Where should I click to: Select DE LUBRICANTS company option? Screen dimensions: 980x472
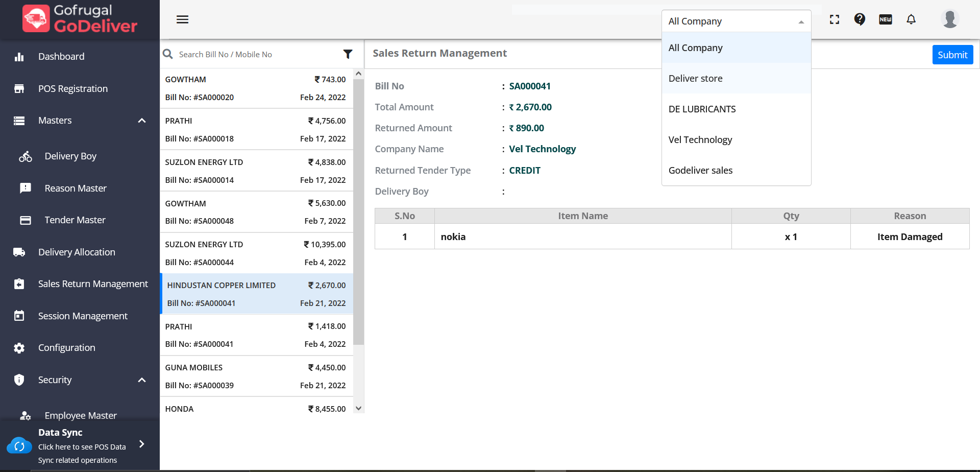click(702, 109)
